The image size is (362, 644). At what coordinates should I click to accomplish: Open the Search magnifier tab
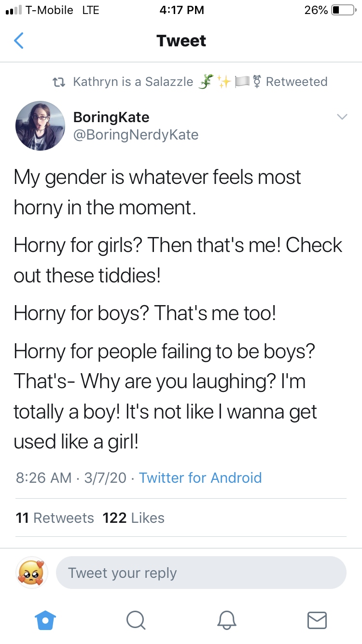point(136,619)
